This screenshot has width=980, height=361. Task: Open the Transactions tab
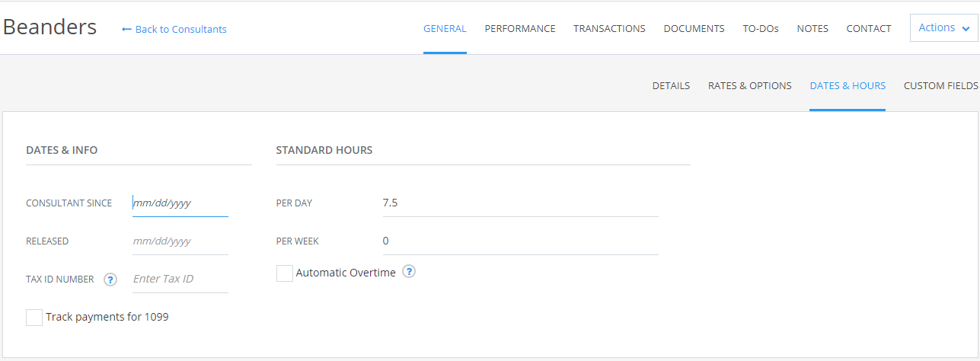(609, 29)
